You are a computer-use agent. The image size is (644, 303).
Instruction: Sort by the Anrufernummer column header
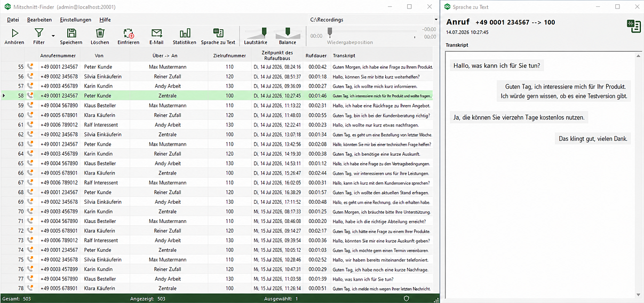(58, 55)
